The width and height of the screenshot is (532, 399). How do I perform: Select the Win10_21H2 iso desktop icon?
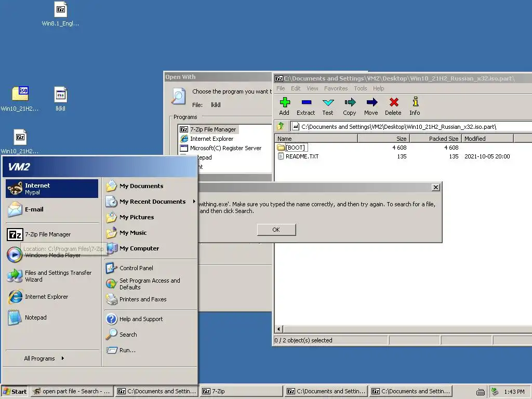20,99
